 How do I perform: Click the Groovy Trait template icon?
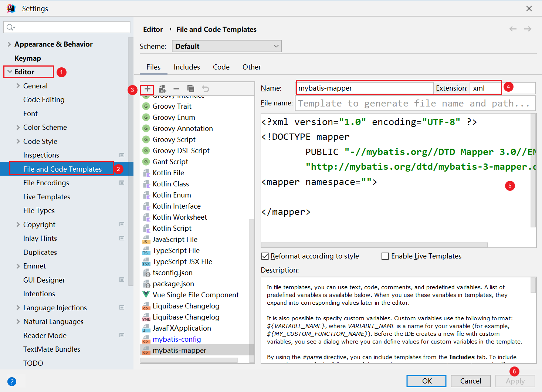[146, 106]
